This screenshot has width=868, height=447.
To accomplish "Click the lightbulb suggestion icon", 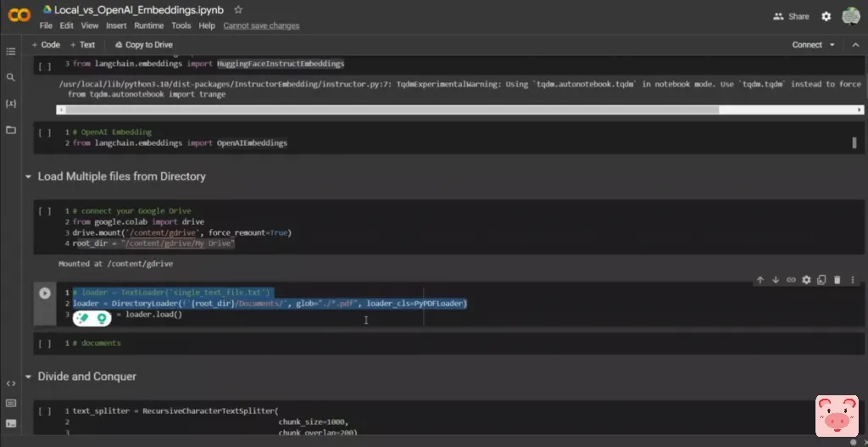I will (x=102, y=318).
